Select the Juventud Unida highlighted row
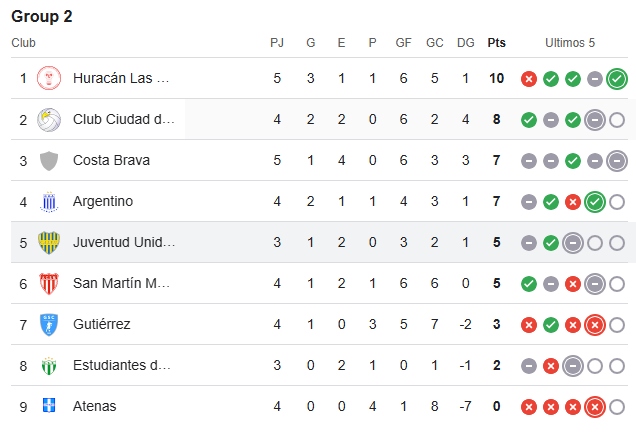The height and width of the screenshot is (433, 636). click(x=320, y=242)
